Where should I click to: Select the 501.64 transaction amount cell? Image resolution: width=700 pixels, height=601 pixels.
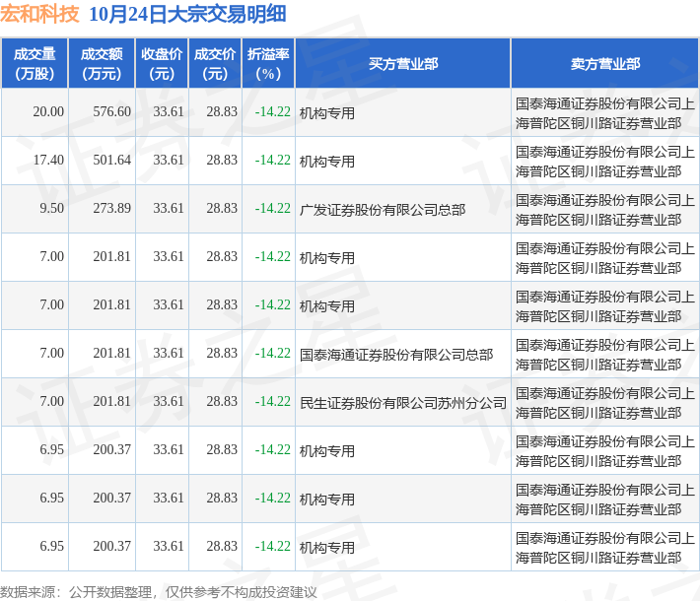coord(111,161)
